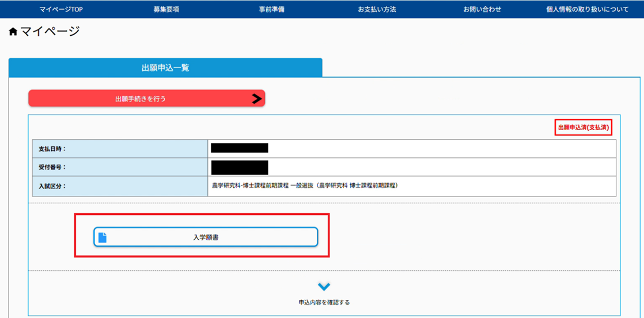
Task: Open 個人情報の取り扱いについて in the navigation
Action: (587, 9)
